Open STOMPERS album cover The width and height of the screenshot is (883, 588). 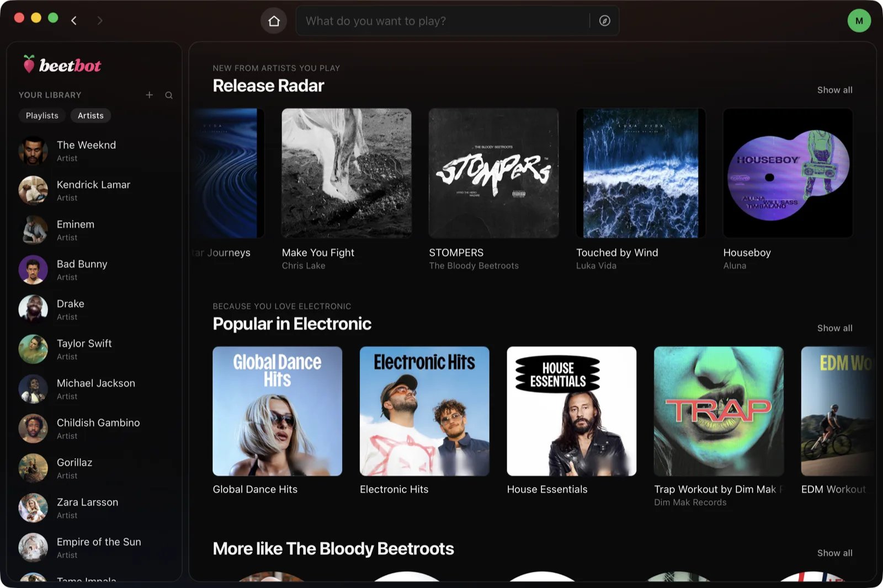493,173
